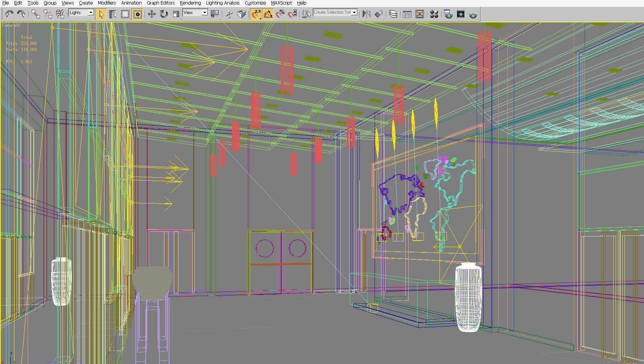Viewport: 644px width, 364px height.
Task: Open the Tools menu
Action: [33, 3]
